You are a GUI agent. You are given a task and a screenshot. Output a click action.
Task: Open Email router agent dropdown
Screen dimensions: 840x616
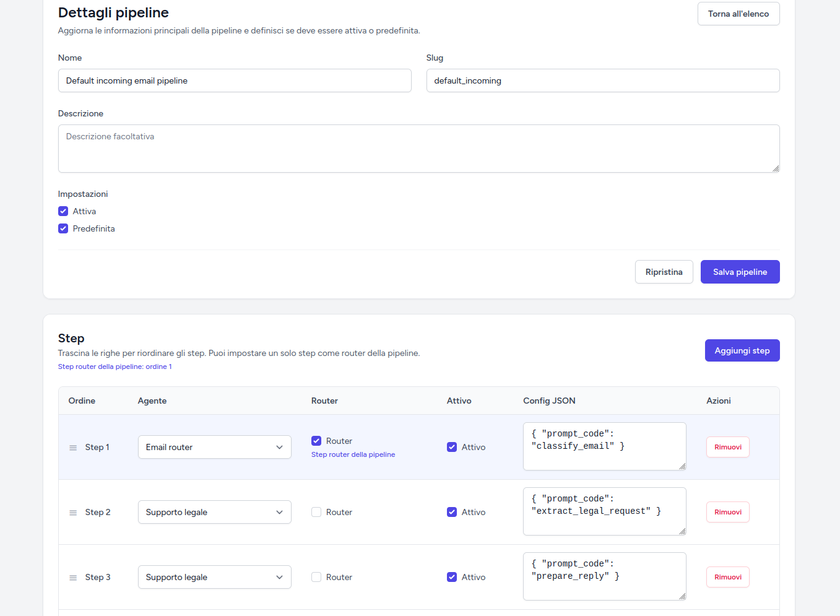point(214,447)
